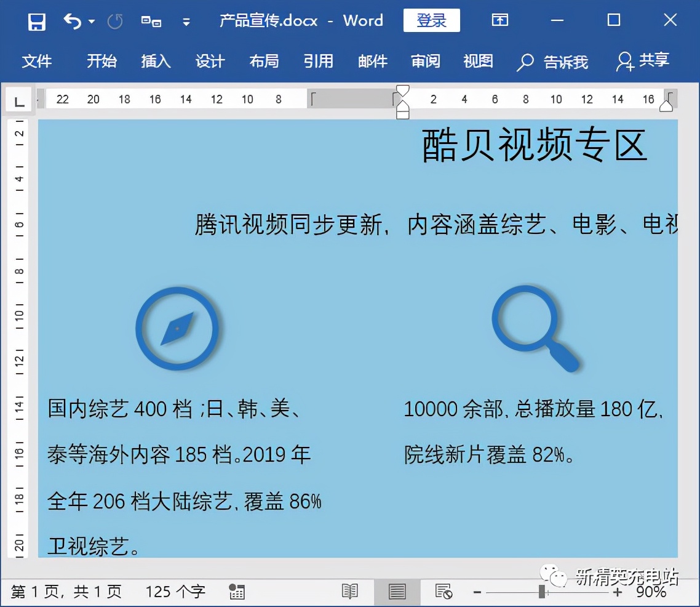Viewport: 700px width, 607px height.
Task: Open the 审阅 ribbon tab
Action: (425, 62)
